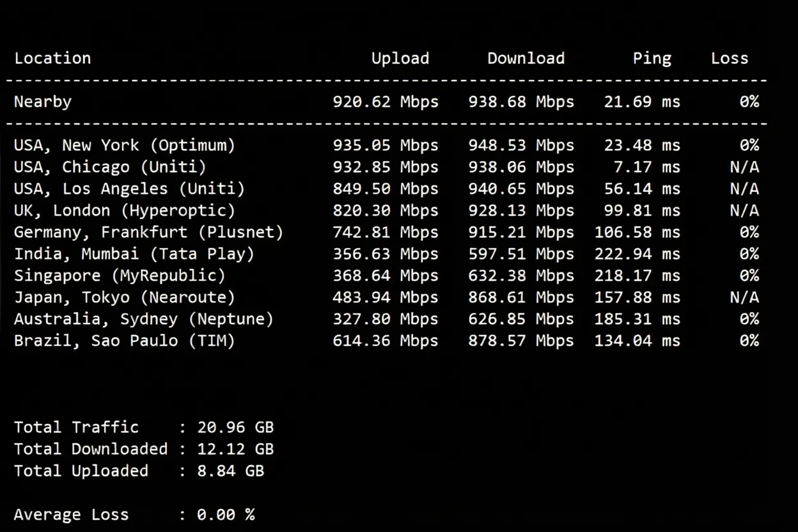Select Germany, Frankfurt (Plusnet) row

coord(386,232)
